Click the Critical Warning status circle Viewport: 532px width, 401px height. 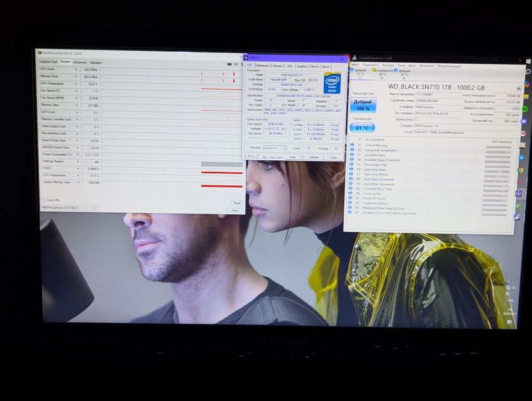pyautogui.click(x=352, y=145)
